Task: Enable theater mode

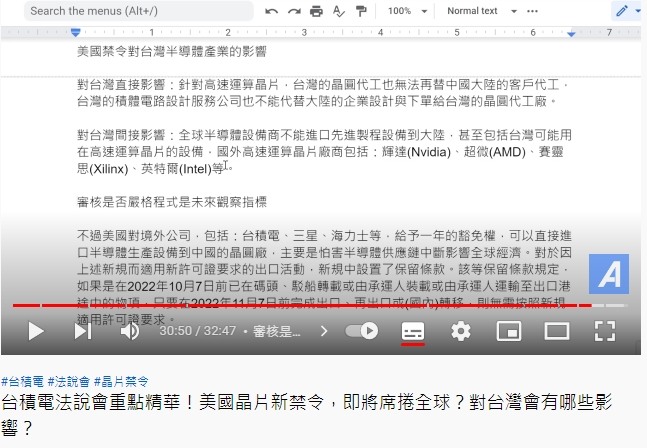Action: (x=557, y=331)
